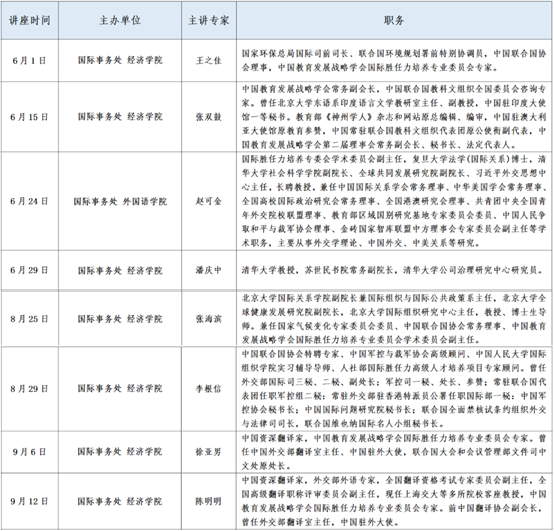Click speaker name 王之佳
This screenshot has height=531, width=554.
tap(209, 61)
